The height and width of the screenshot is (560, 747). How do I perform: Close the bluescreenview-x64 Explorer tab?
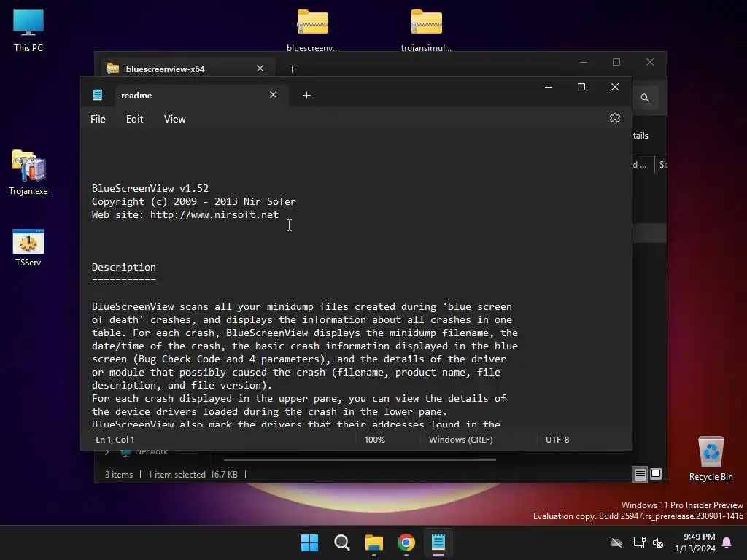[260, 69]
